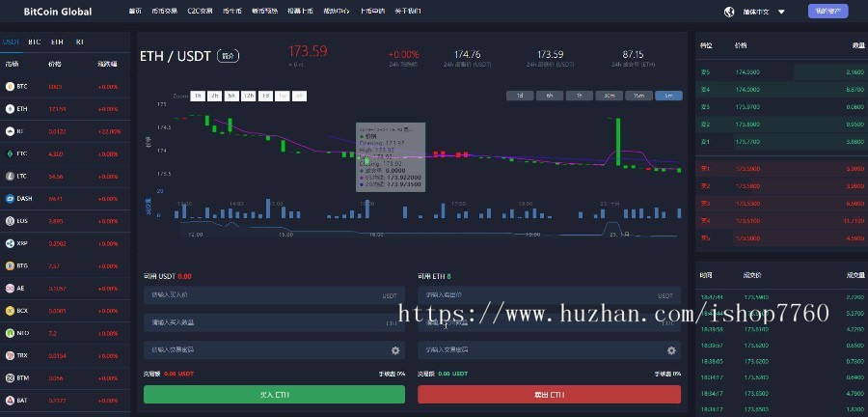Image resolution: width=868 pixels, height=417 pixels.
Task: Open the XRP coin icon
Action: 10,243
